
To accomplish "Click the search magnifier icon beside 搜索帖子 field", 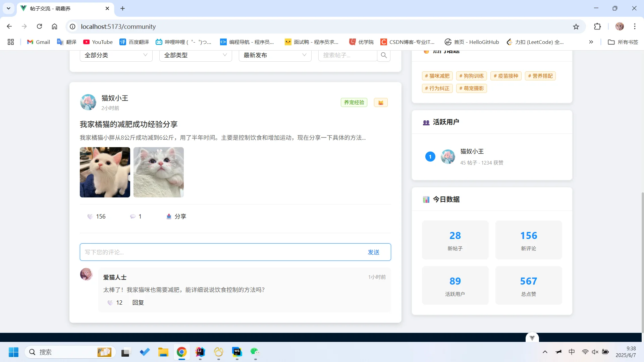I will pyautogui.click(x=384, y=55).
